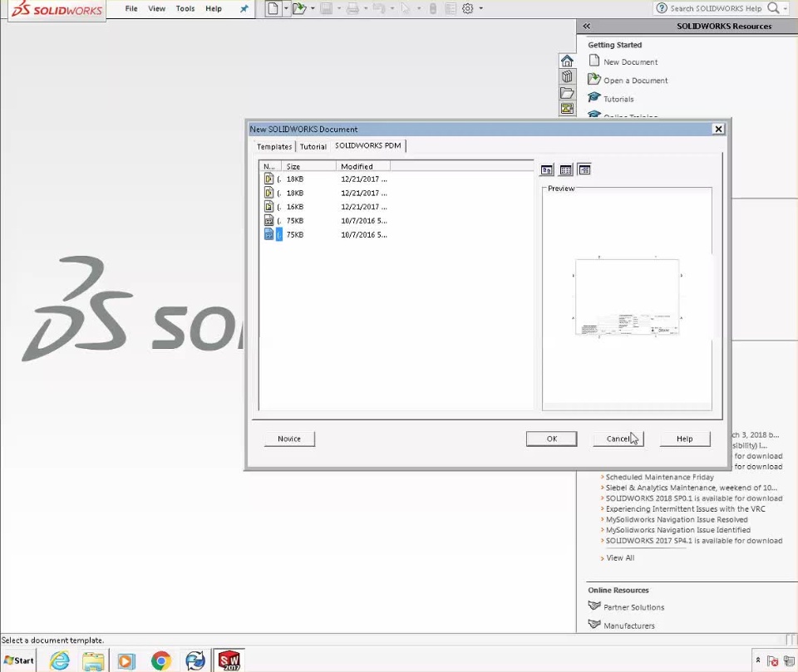Viewport: 798px width, 672px height.
Task: Click the SOLIDWORKS logo in menu bar
Action: pyautogui.click(x=57, y=9)
